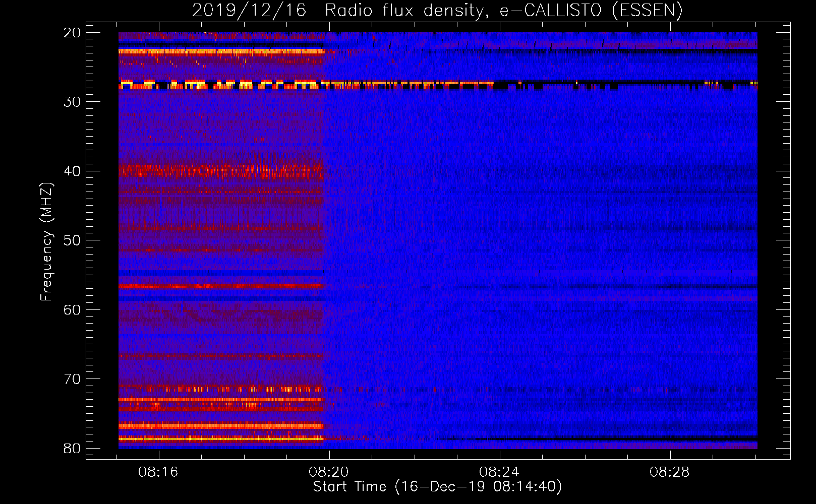Select the 08:20 time tick label
The width and height of the screenshot is (816, 504).
coord(329,472)
